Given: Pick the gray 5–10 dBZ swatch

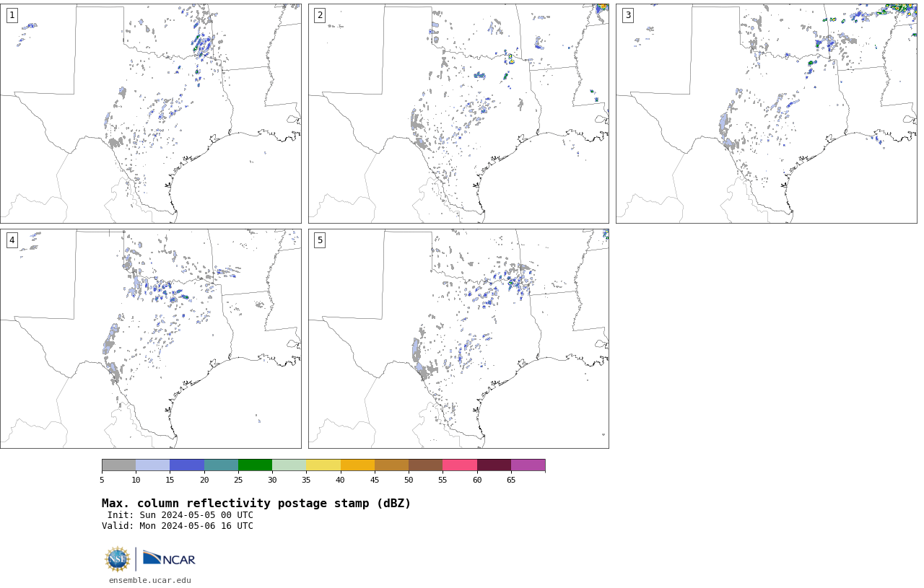Looking at the screenshot, I should click(x=119, y=465).
